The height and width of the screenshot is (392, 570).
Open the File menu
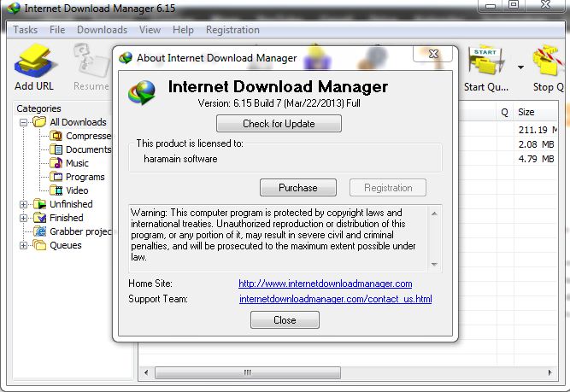tap(57, 30)
